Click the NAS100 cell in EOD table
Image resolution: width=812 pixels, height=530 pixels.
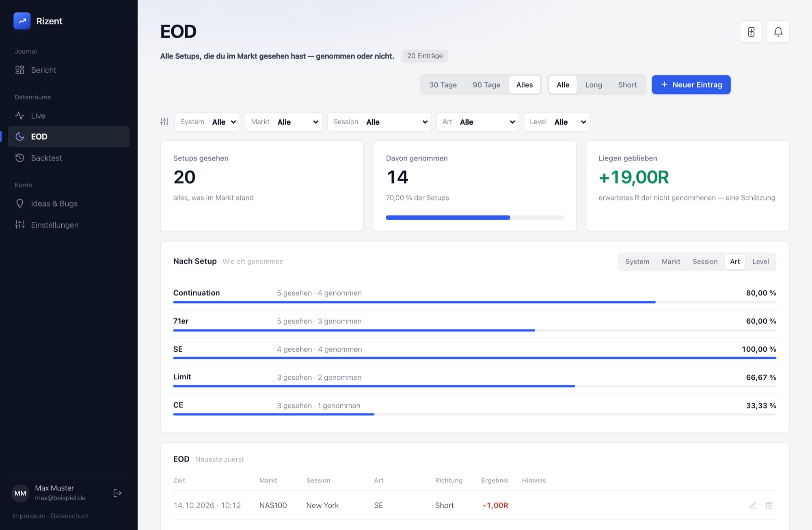pyautogui.click(x=273, y=505)
